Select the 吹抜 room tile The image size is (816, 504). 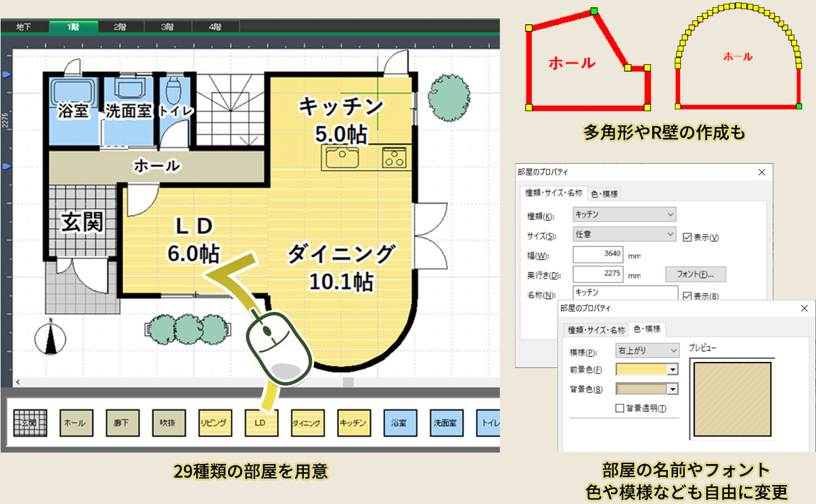tap(168, 423)
